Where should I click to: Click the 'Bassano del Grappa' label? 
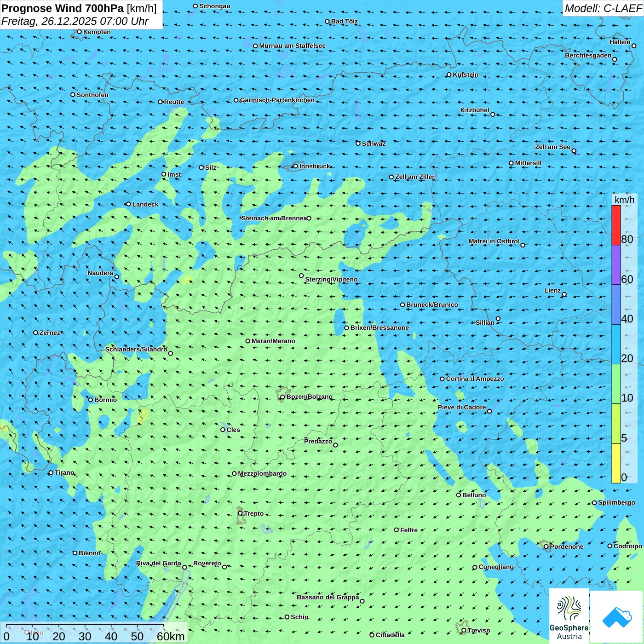(x=328, y=597)
